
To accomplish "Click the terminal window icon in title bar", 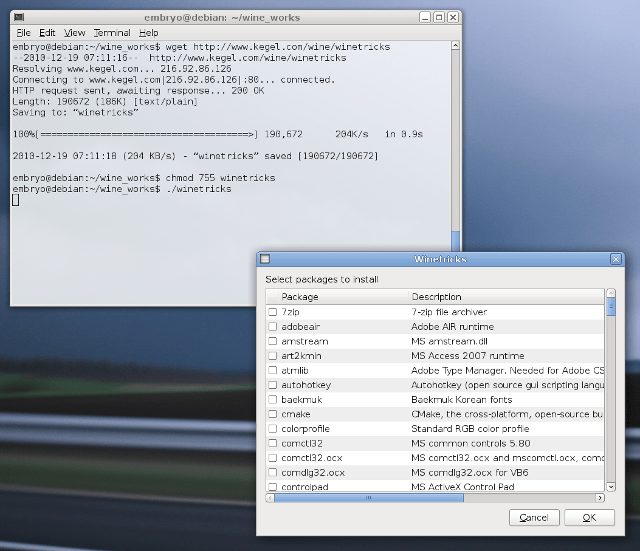I will tap(19, 18).
